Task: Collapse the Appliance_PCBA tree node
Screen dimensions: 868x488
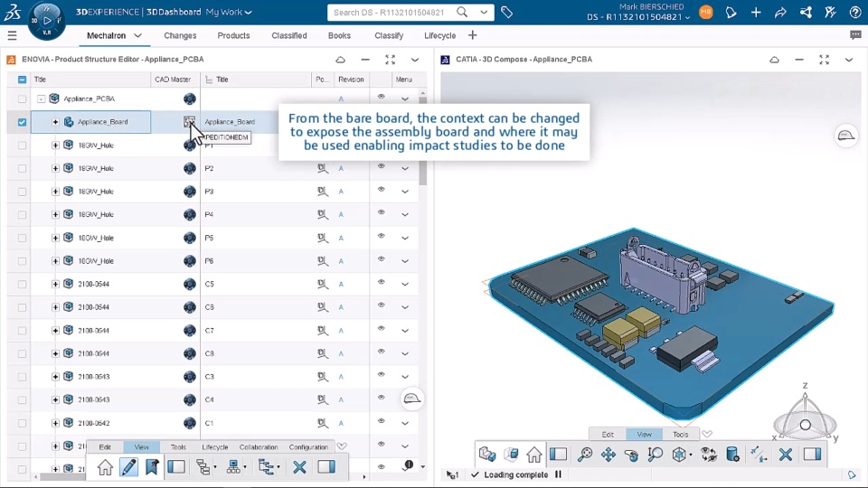Action: pos(41,99)
